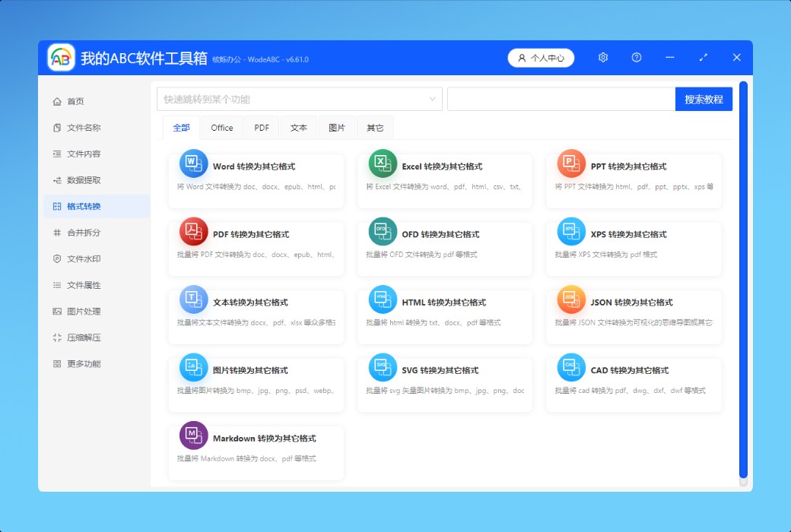The image size is (791, 532).
Task: Expand the quick jump function dropdown
Action: point(433,100)
